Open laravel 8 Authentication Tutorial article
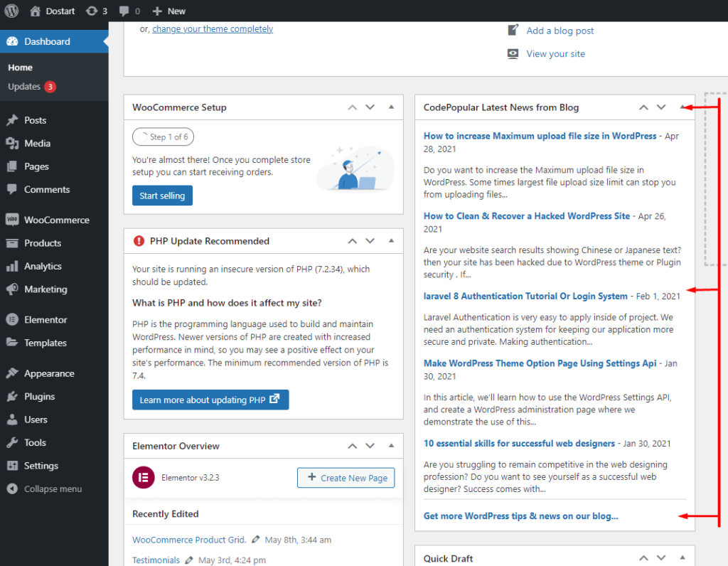 (525, 297)
